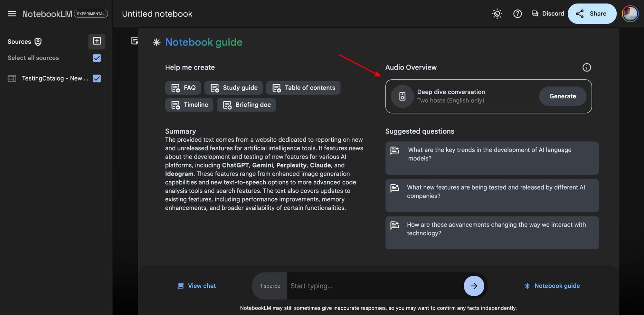Toggle the dark/light theme icon

(497, 14)
